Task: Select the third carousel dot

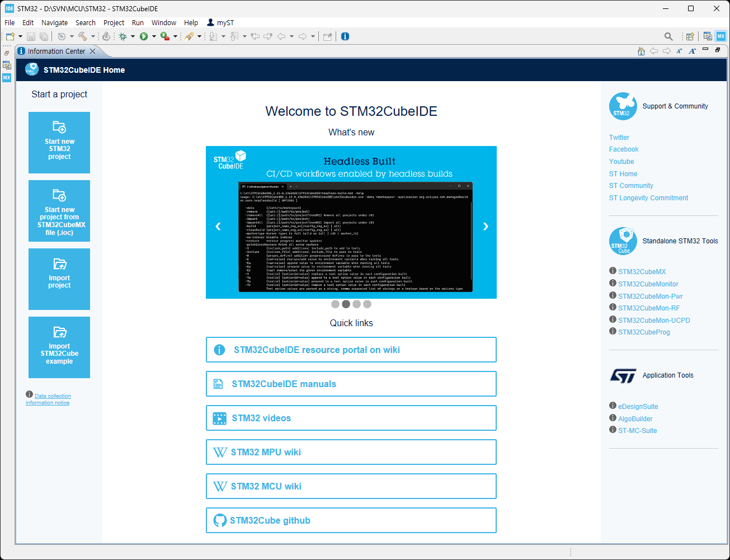Action: point(356,304)
